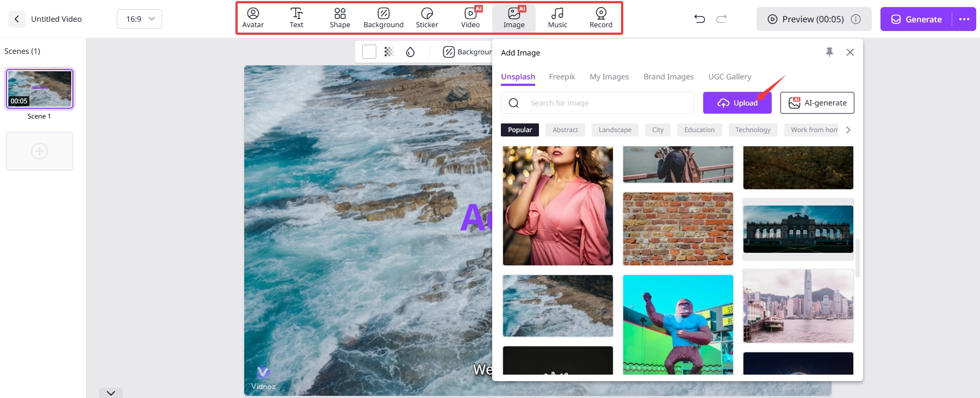Open the Shape tool

click(x=340, y=18)
